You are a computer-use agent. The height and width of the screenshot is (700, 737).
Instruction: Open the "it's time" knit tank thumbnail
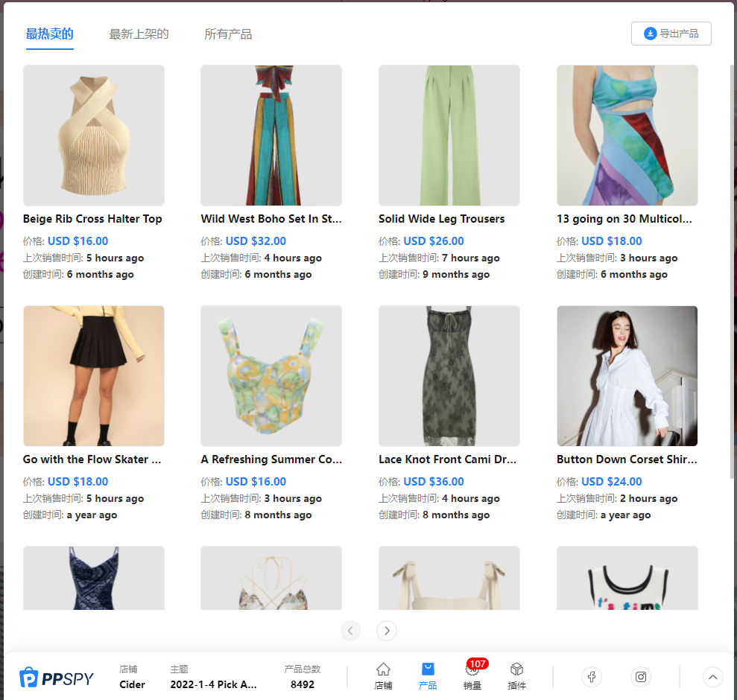[627, 578]
